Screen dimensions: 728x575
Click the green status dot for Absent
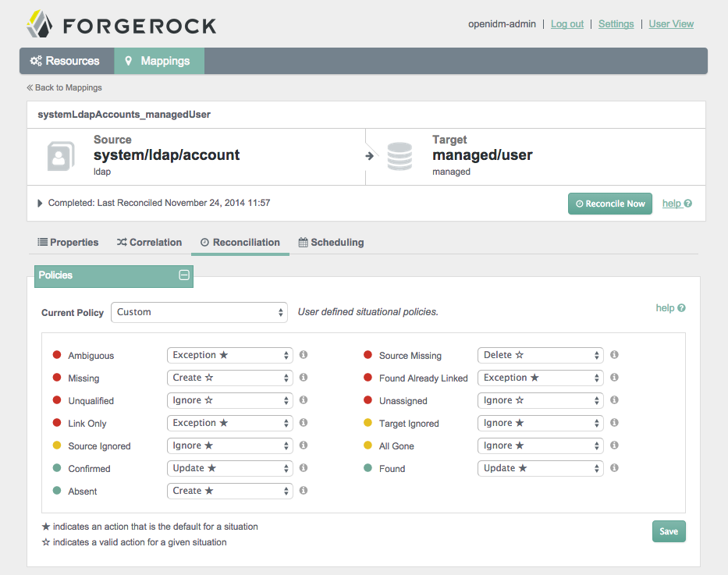(57, 491)
